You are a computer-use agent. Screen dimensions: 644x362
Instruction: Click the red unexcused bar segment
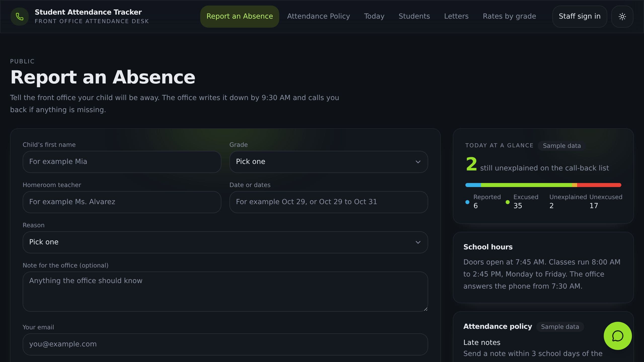599,185
